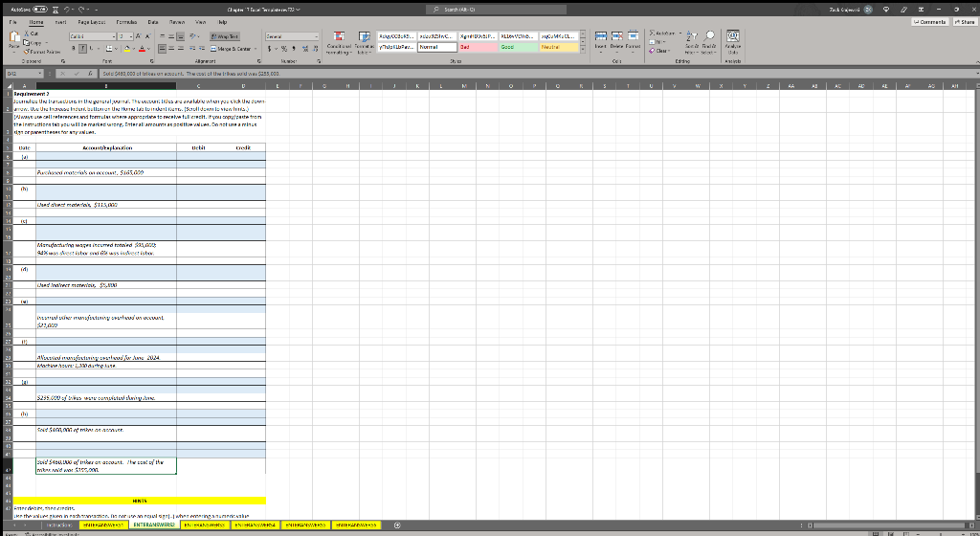Click the Borders icon
The width and height of the screenshot is (980, 536).
coord(108,49)
